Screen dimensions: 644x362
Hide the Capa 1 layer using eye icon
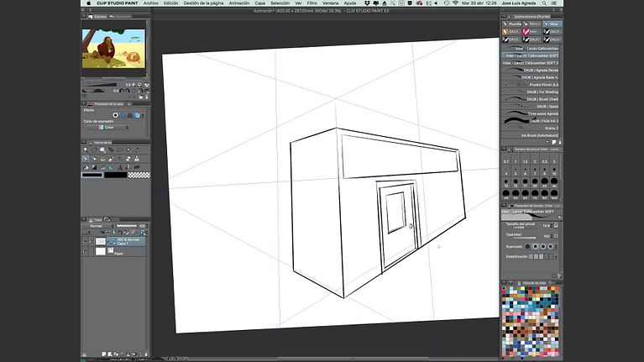point(86,241)
